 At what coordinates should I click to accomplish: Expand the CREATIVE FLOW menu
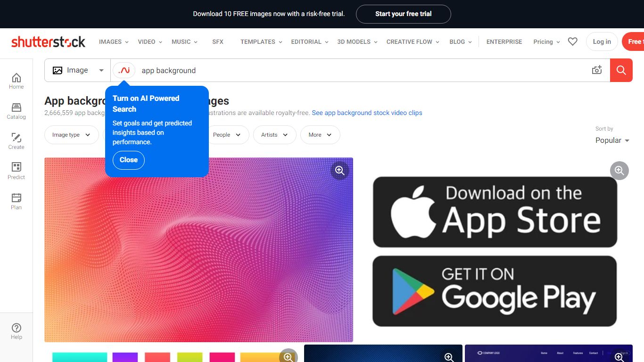coord(413,41)
